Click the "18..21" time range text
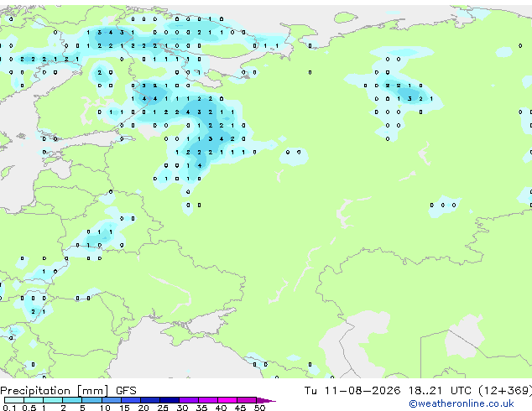This screenshot has height=411, width=532. pos(425,391)
